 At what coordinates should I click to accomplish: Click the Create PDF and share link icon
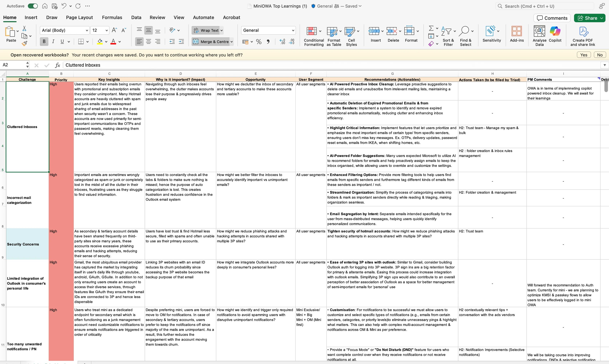click(x=584, y=32)
